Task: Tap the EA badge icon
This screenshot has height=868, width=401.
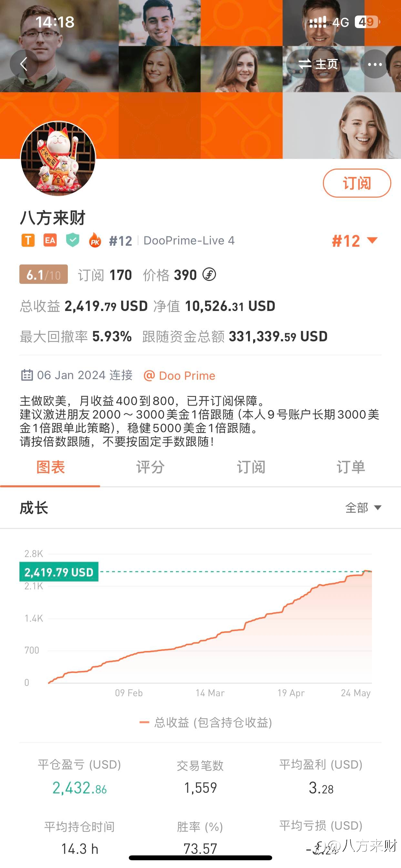Action: [50, 241]
